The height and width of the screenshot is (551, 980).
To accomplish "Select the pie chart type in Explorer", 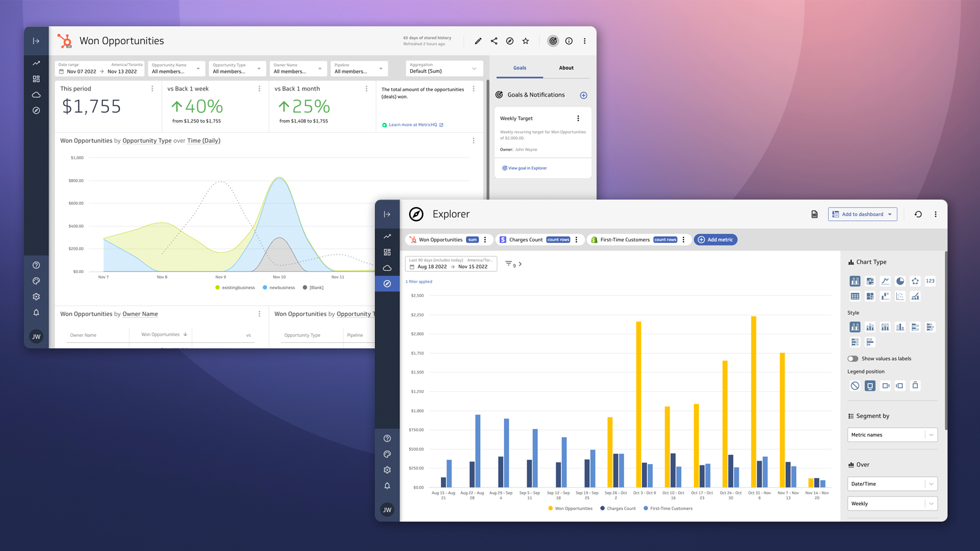I will (900, 281).
